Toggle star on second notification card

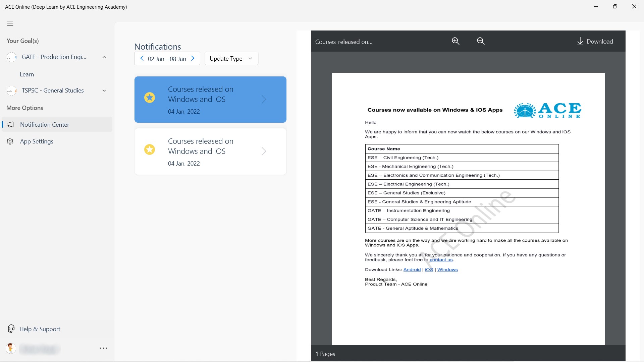click(x=150, y=149)
